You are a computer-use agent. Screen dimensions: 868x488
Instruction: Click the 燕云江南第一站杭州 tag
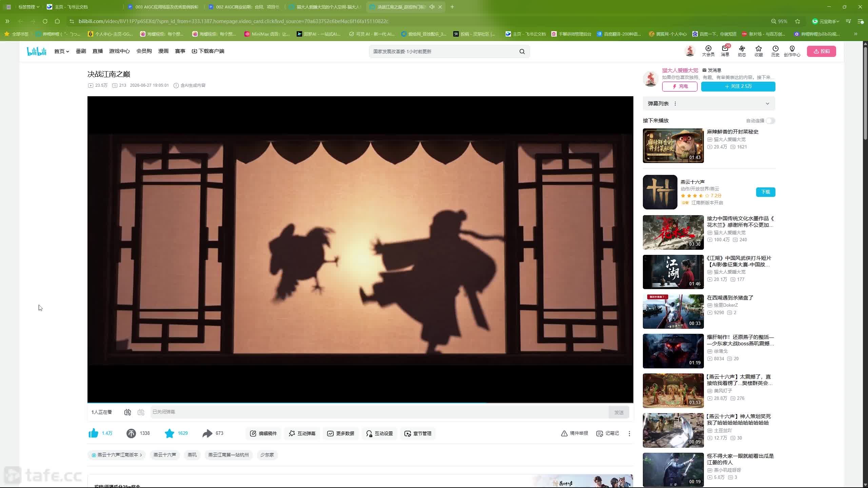click(x=229, y=455)
